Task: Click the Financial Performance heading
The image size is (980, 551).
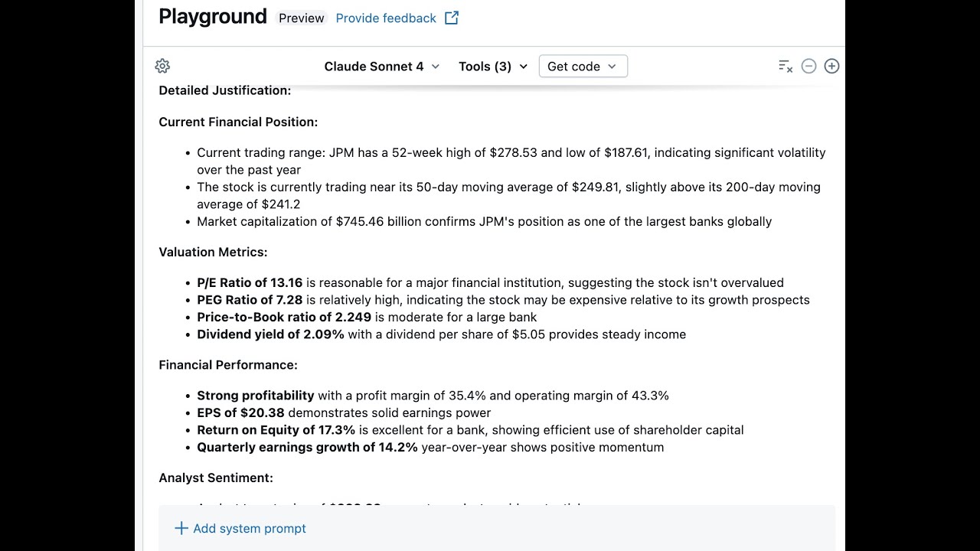Action: tap(228, 365)
